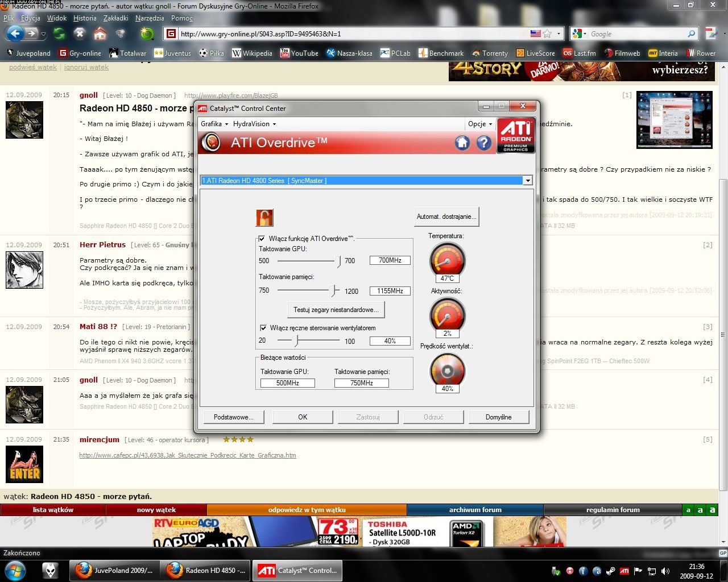Open the Opcje options dropdown
Screen dimensions: 728x582
click(x=479, y=124)
